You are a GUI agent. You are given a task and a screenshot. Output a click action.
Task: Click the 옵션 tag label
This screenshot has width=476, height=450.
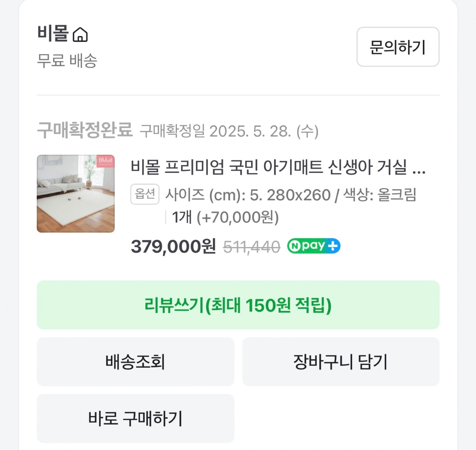point(145,194)
